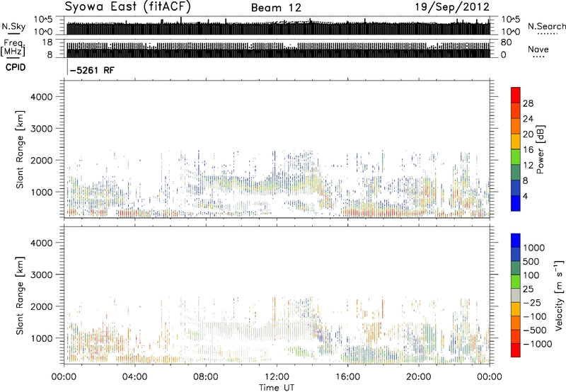Click the 'Power [dB]' colorbar label
The image size is (566, 392).
point(540,149)
